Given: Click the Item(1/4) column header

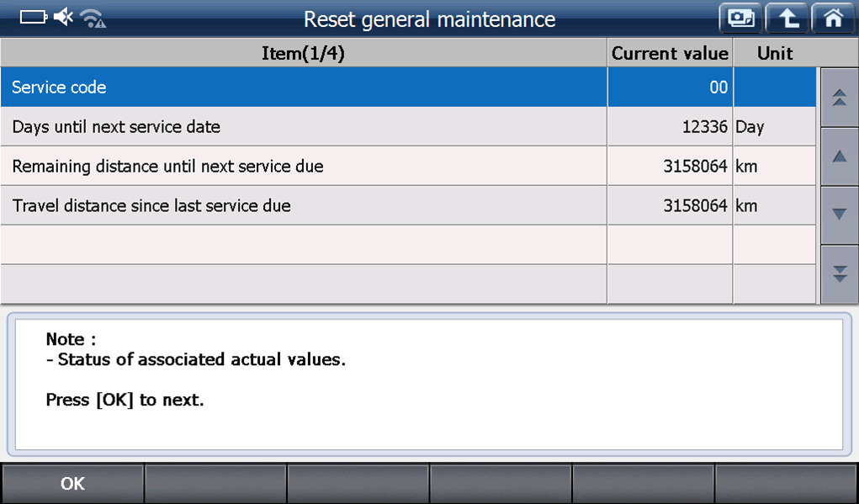Looking at the screenshot, I should 303,54.
